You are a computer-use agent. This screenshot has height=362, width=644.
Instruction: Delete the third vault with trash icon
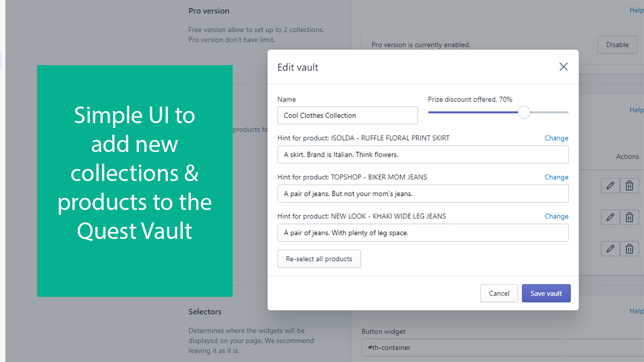coord(629,248)
